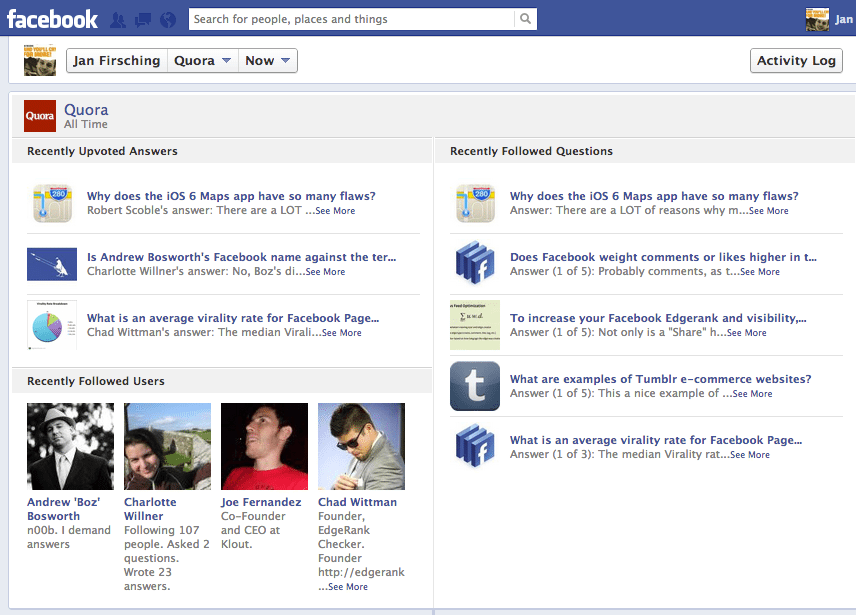Click the Quora red logo icon

coord(40,116)
